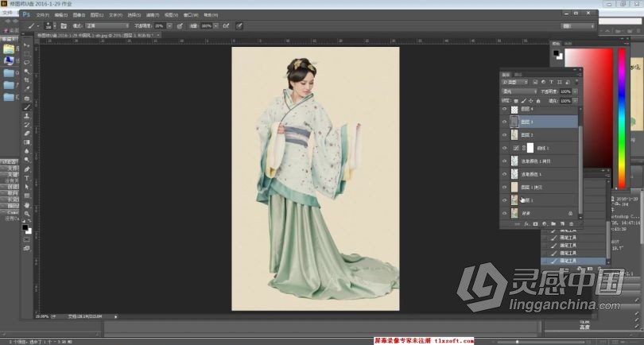Image resolution: width=644 pixels, height=345 pixels.
Task: Open layer filter type dropdown
Action: click(516, 82)
